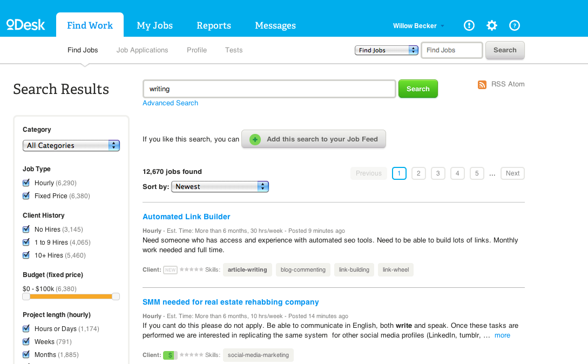Toggle the Fixed Price checkbox
Screen dimensions: 588x364
click(x=26, y=196)
